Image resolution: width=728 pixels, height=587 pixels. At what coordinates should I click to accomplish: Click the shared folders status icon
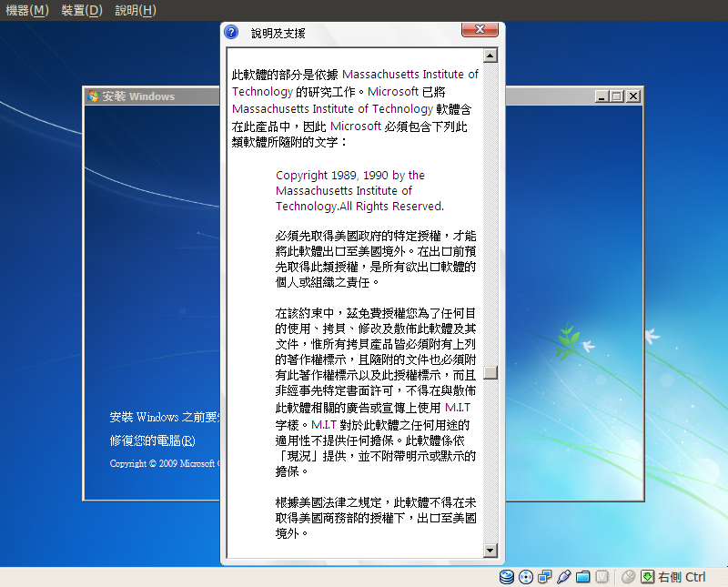[582, 577]
